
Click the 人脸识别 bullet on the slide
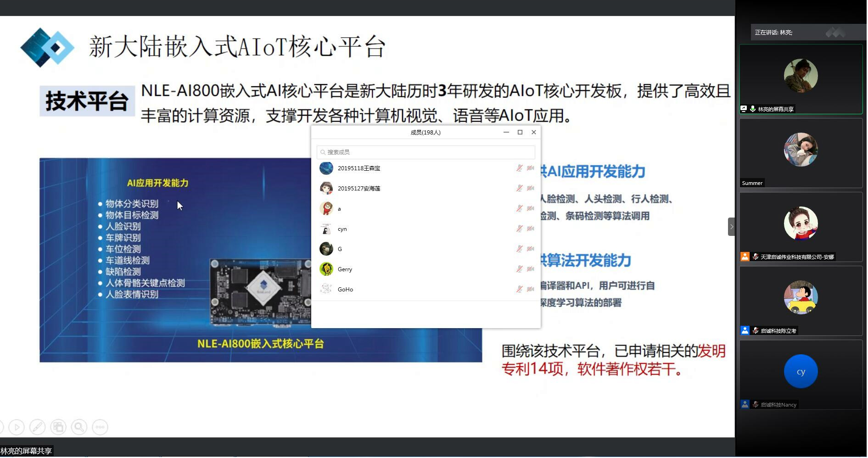click(x=123, y=226)
